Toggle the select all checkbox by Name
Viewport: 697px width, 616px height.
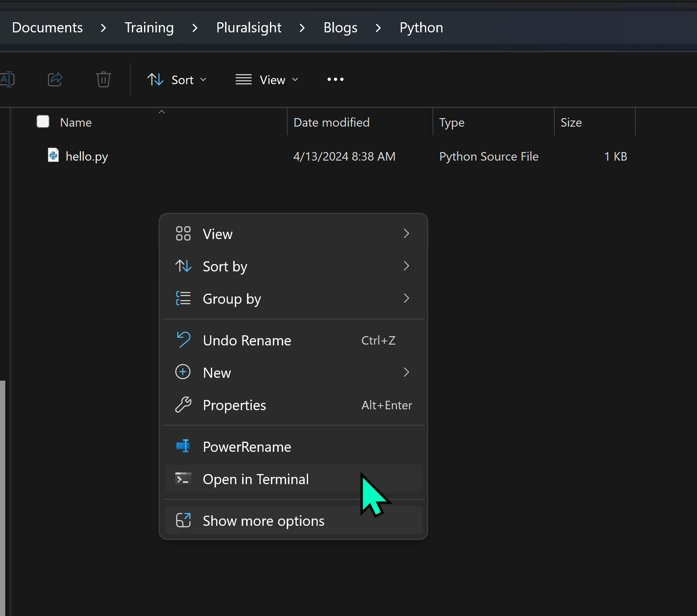43,122
